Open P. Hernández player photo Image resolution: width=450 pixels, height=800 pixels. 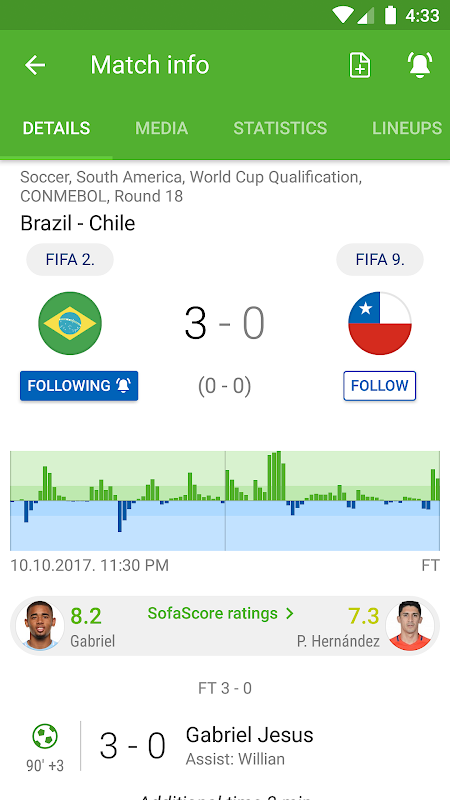coord(410,626)
